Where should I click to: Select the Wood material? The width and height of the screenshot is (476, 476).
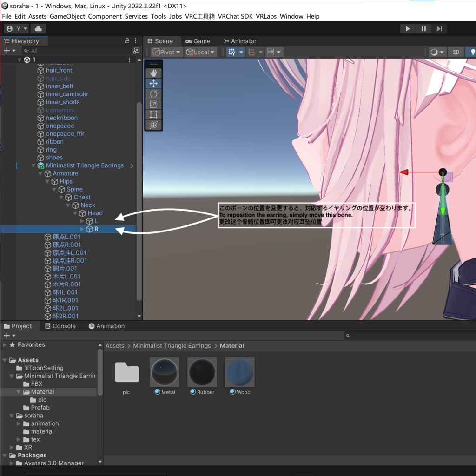[240, 376]
